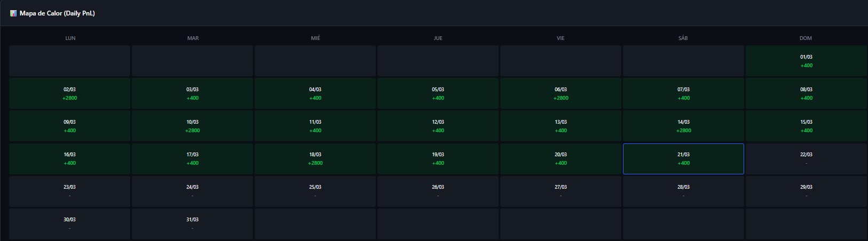
Task: Open the 27/03 calendar cell
Action: [561, 191]
